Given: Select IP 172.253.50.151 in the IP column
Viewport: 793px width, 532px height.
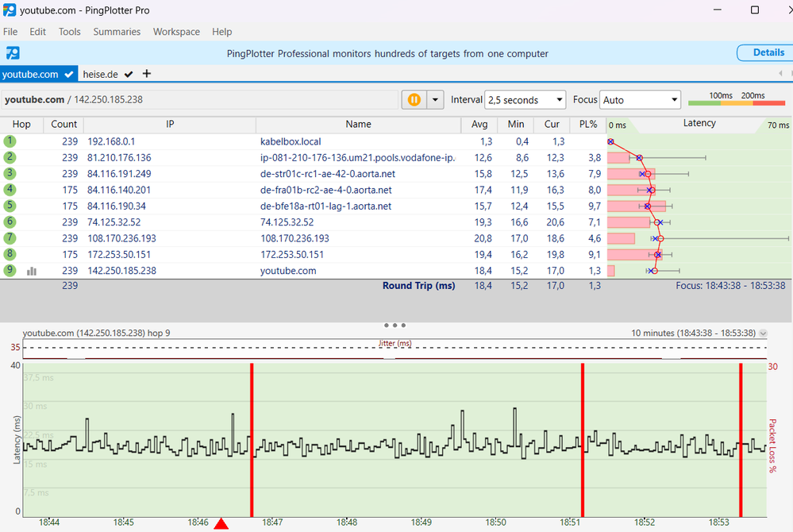Looking at the screenshot, I should [x=119, y=255].
